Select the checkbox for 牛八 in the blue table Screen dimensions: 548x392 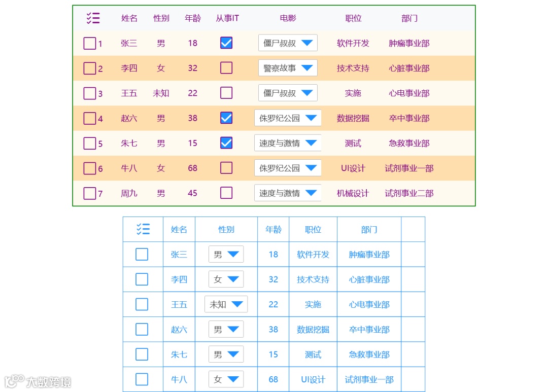point(142,379)
